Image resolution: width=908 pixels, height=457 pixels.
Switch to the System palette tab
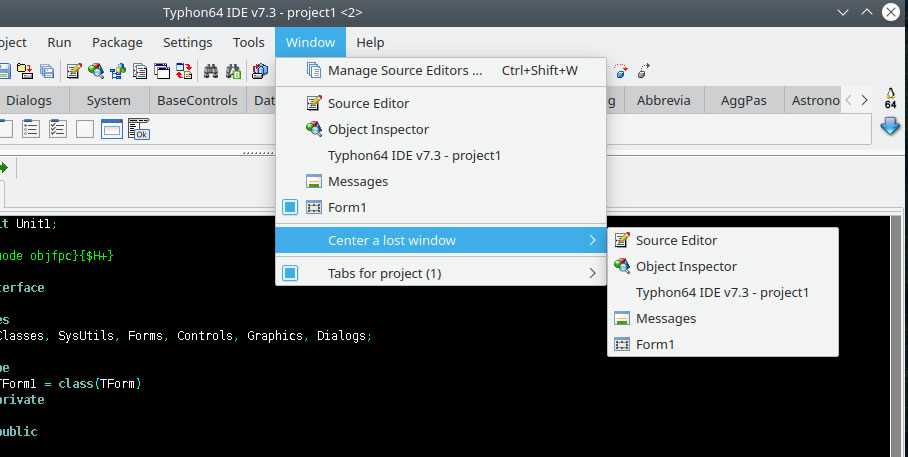point(109,100)
